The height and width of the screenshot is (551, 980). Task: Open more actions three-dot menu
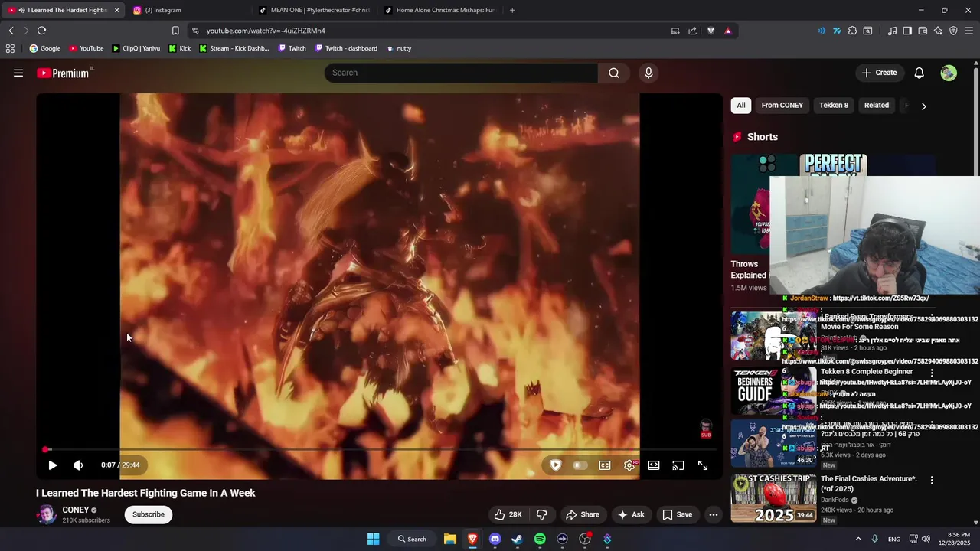(714, 514)
